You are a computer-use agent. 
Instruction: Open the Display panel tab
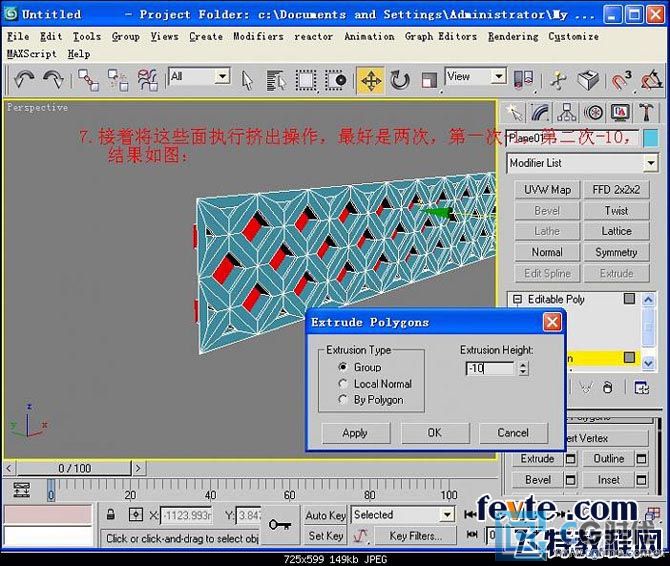pyautogui.click(x=620, y=113)
